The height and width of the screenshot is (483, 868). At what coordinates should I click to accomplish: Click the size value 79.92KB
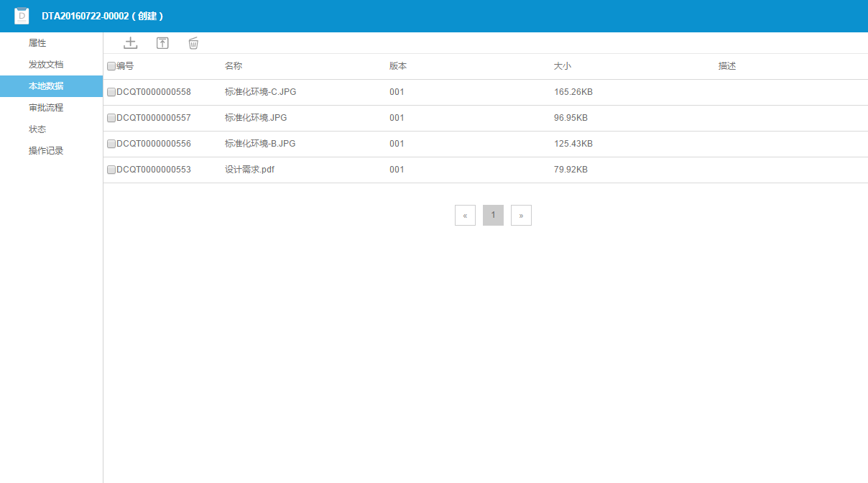(571, 170)
